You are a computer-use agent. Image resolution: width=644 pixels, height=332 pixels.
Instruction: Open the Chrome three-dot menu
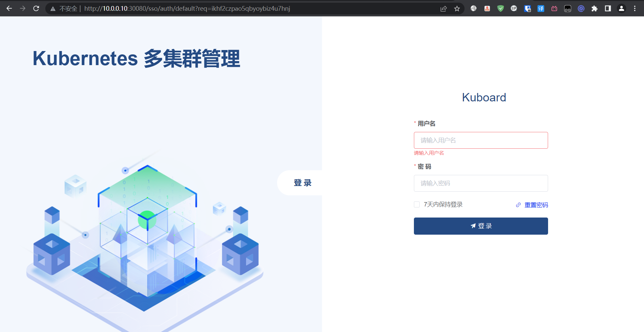(x=635, y=8)
